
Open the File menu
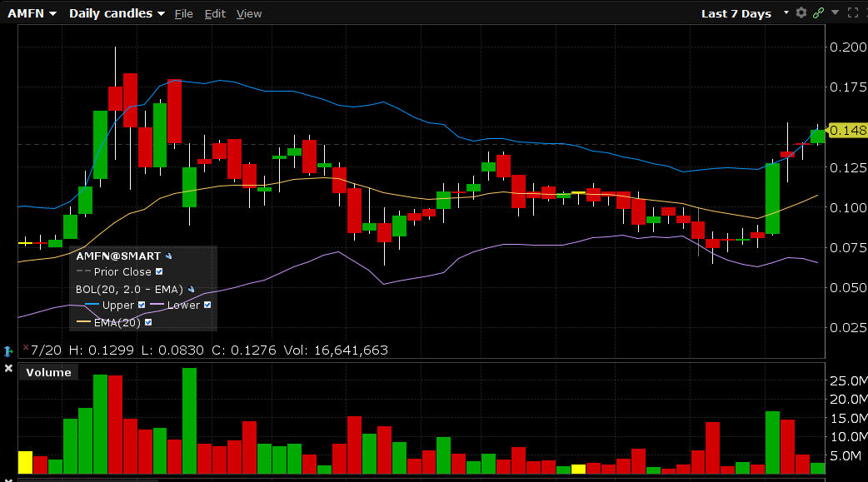click(184, 14)
